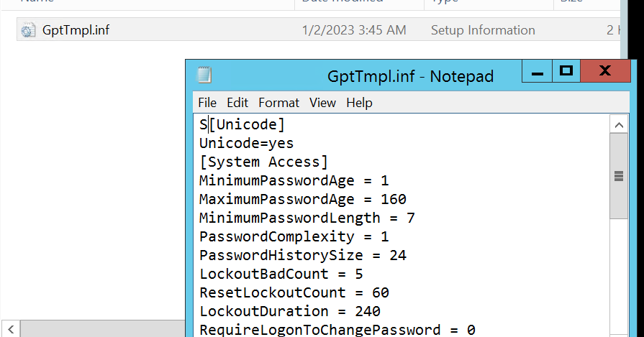This screenshot has height=337, width=644.
Task: Click the Notepad scroll up arrow
Action: pyautogui.click(x=618, y=124)
